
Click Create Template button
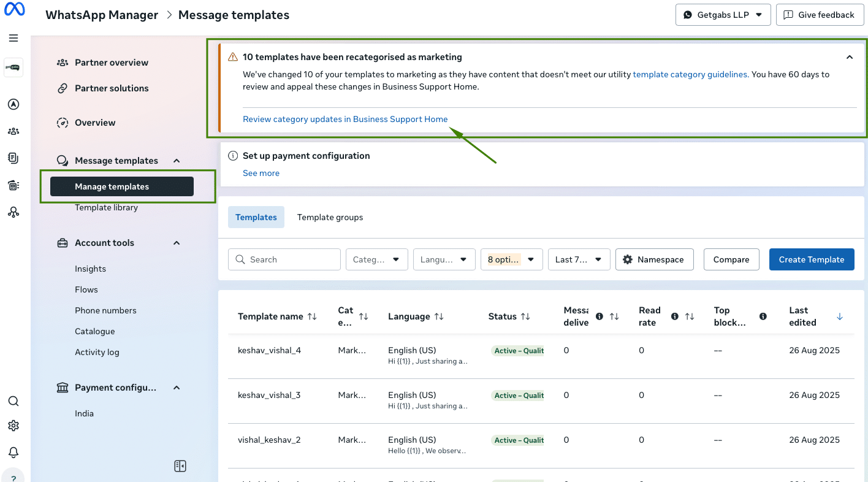(812, 259)
